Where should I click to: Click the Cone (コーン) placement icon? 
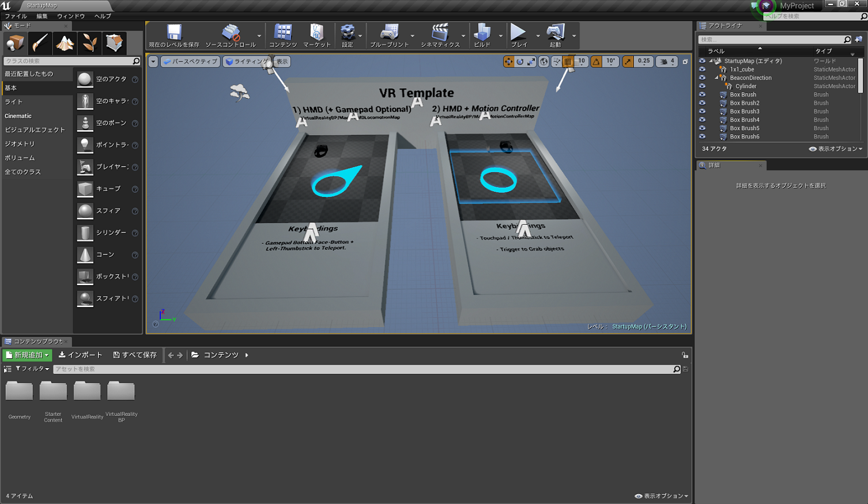[85, 255]
